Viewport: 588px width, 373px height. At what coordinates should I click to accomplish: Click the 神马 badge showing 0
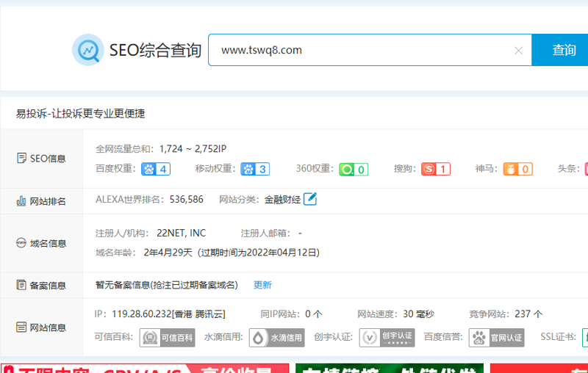pos(518,169)
